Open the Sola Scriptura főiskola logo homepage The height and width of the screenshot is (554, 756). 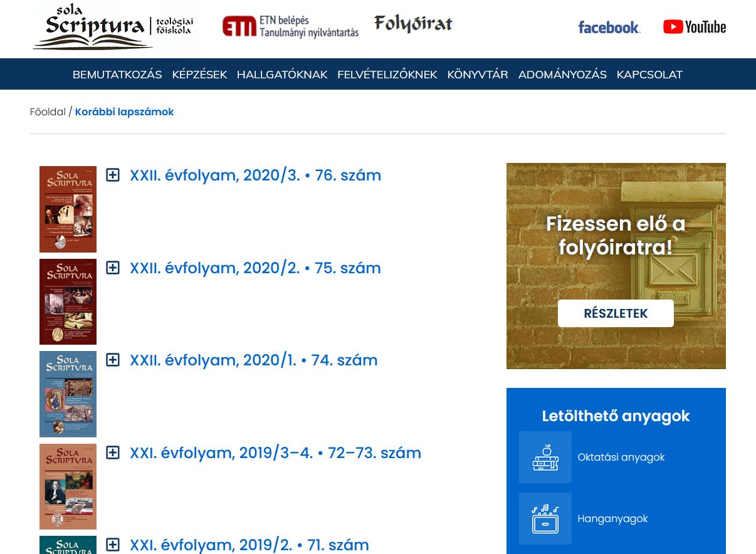115,27
